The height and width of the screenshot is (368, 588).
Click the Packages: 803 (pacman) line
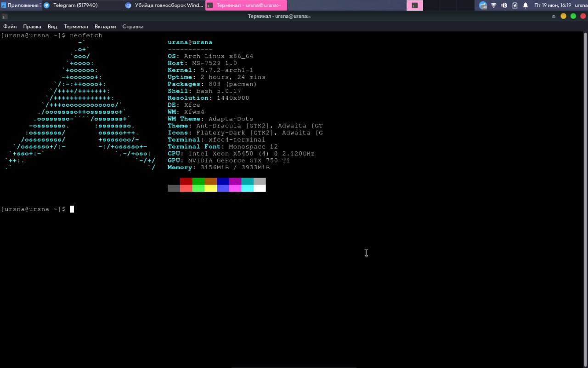click(212, 84)
